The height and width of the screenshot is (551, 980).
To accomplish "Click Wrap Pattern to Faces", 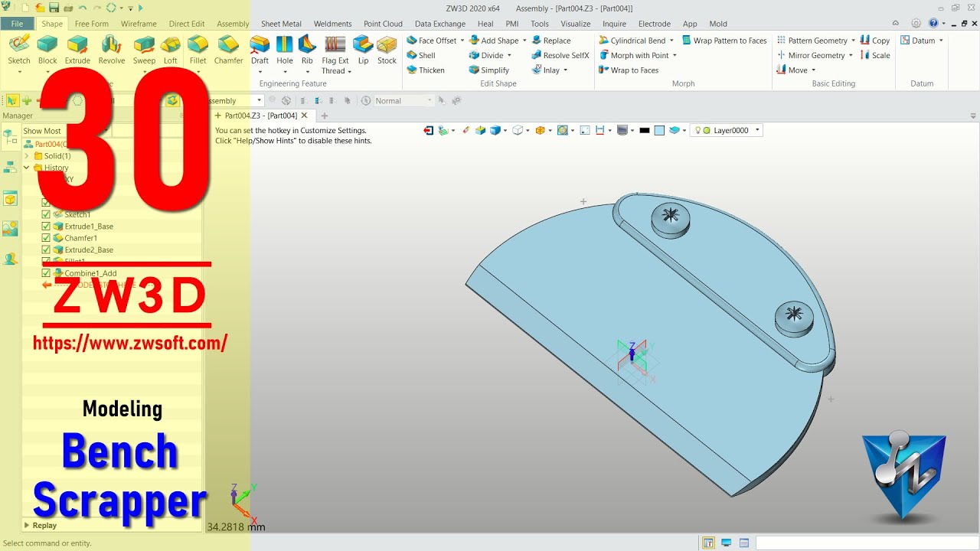I will pyautogui.click(x=724, y=41).
